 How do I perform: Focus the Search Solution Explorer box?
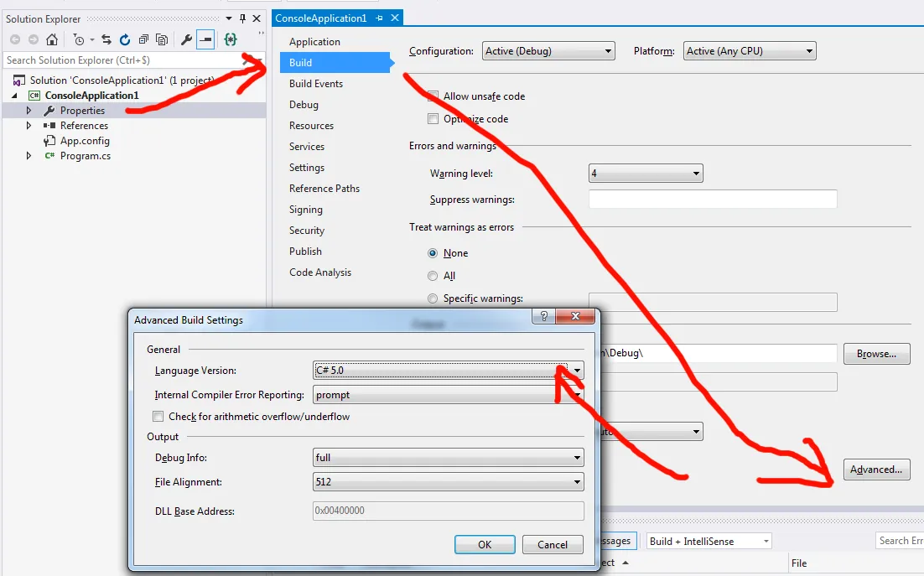click(x=124, y=60)
